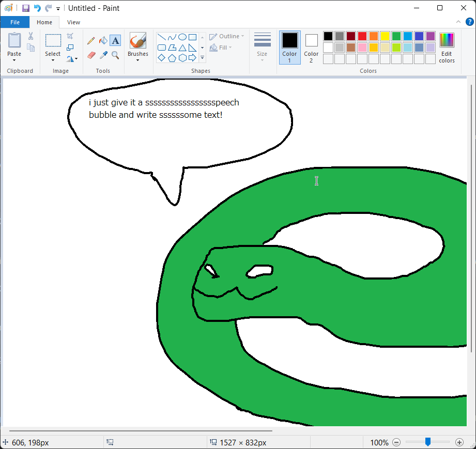Open the File menu
Screen dimensions: 476x449
(15, 22)
